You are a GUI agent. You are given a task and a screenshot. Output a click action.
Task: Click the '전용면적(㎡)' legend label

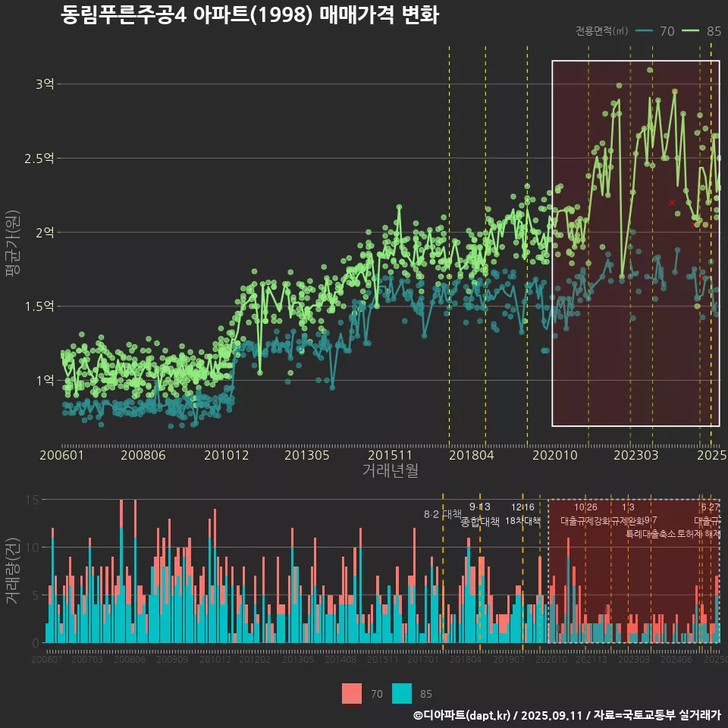[x=601, y=31]
